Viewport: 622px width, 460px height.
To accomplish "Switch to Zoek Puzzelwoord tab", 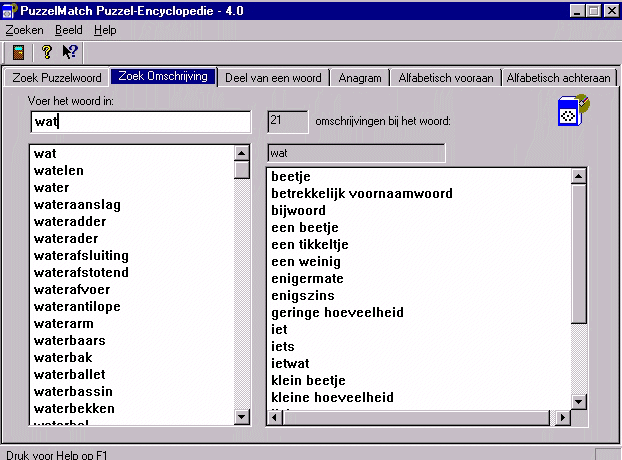I will 57,78.
